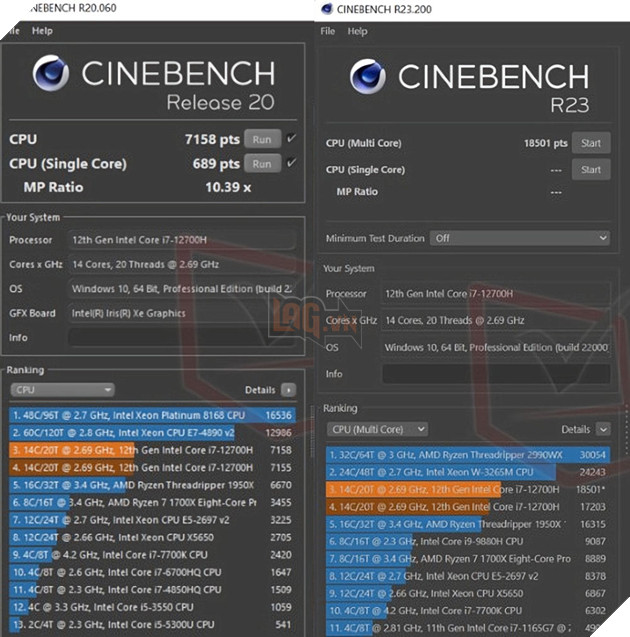This screenshot has height=637, width=630.
Task: Select the i7-12700H row scoring 7158
Action: tap(152, 450)
